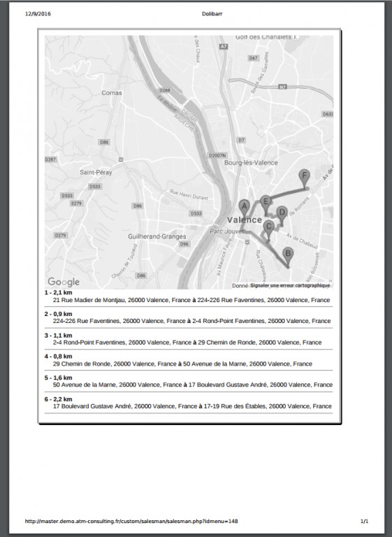Screen dimensions: 392x537
Task: Click the address line starting '21 Rue Madier de Montjau'
Action: [x=191, y=300]
